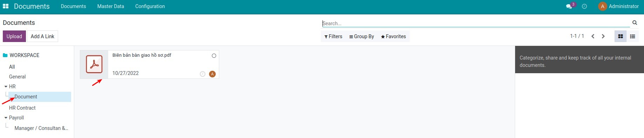The width and height of the screenshot is (644, 138).
Task: Click the activity clock on document card
Action: [202, 74]
